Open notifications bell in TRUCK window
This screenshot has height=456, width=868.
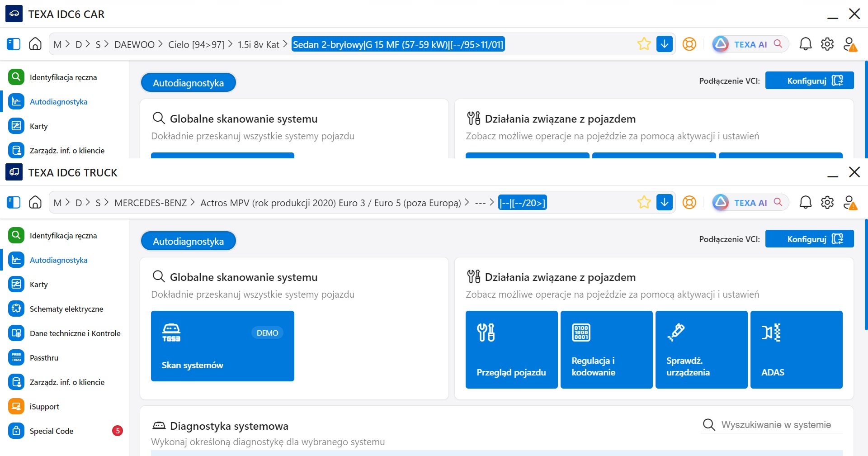click(806, 202)
